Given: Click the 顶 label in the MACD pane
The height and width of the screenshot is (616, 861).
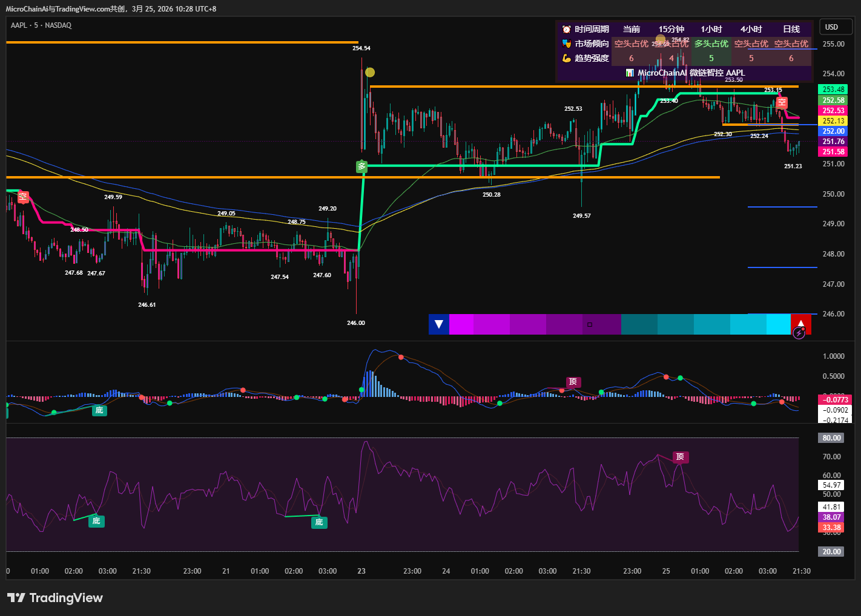Looking at the screenshot, I should click(573, 382).
